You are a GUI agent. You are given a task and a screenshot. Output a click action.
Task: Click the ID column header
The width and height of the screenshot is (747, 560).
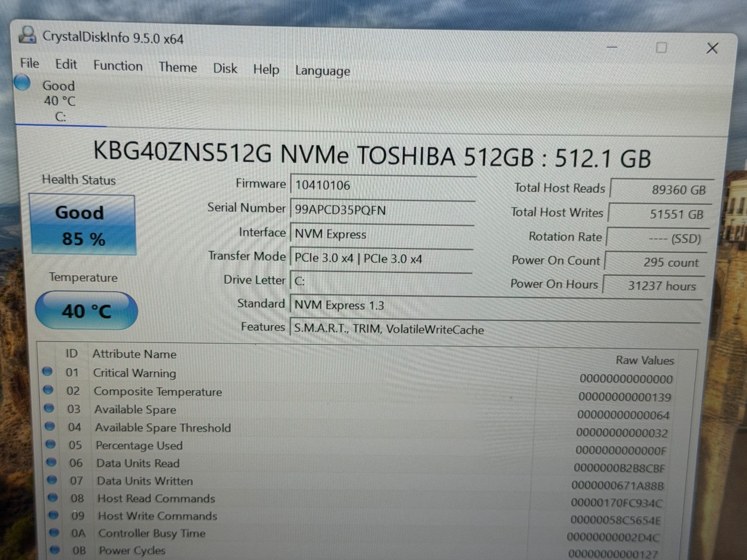(71, 353)
